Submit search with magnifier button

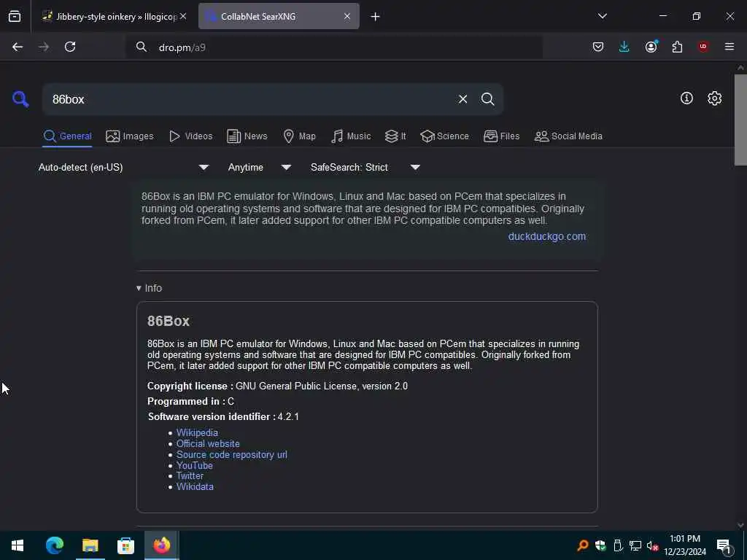tap(487, 99)
